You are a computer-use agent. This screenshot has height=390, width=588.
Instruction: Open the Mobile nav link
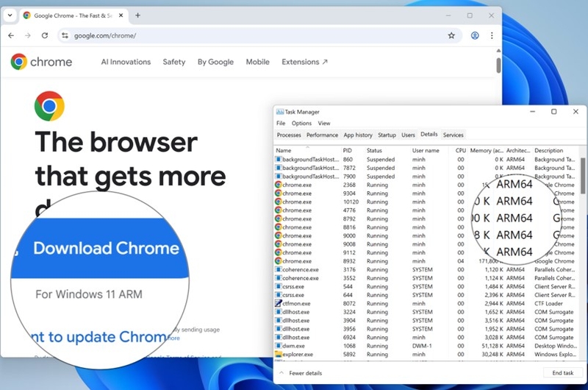[258, 62]
